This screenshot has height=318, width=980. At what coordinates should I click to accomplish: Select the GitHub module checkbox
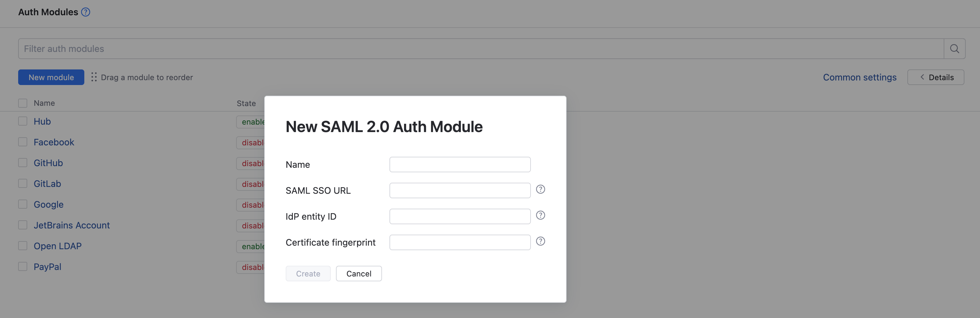[23, 163]
